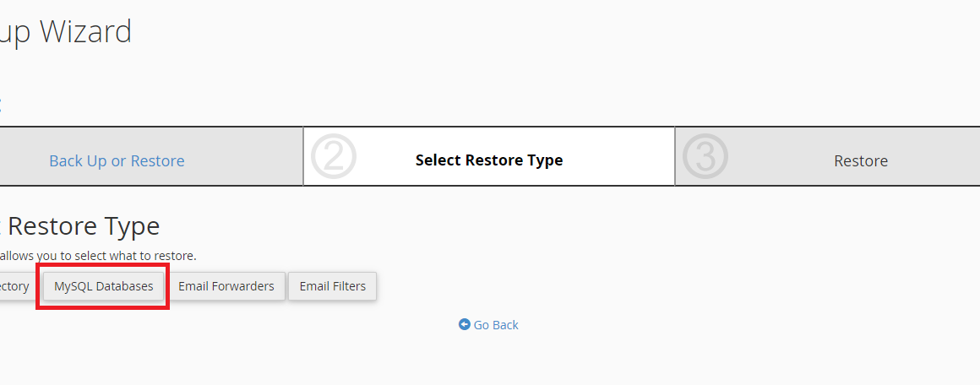Click the partially visible Home Directory button
The image size is (980, 385).
tap(15, 286)
